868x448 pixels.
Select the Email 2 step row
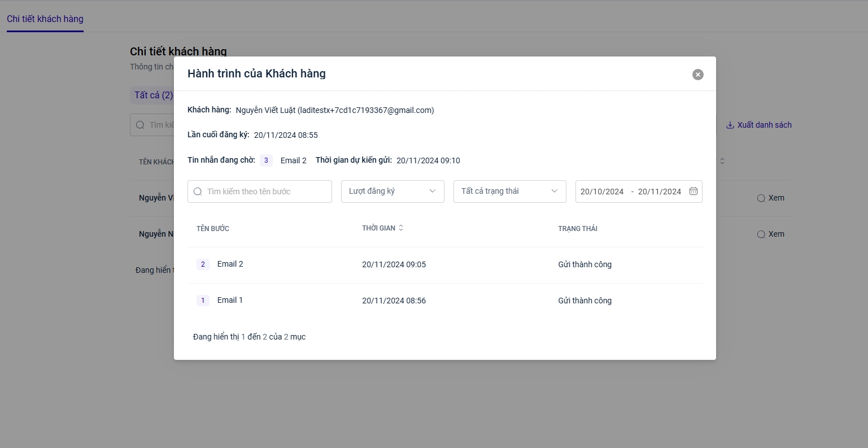point(230,264)
